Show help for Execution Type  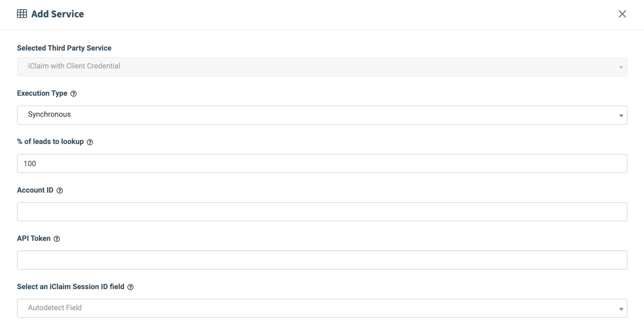[74, 94]
